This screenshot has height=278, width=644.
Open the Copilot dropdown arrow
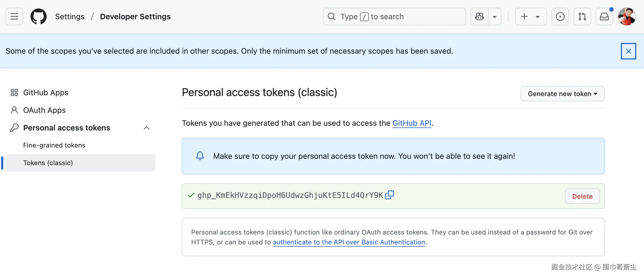pos(495,17)
